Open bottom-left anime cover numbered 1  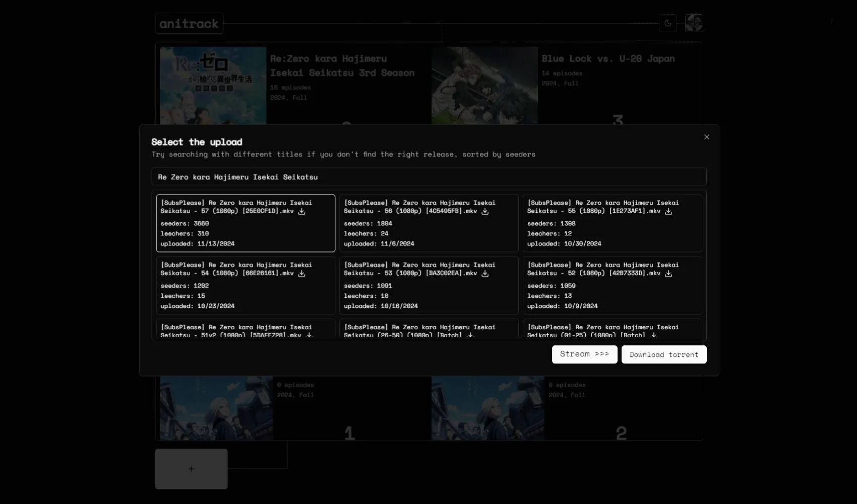[x=217, y=408]
